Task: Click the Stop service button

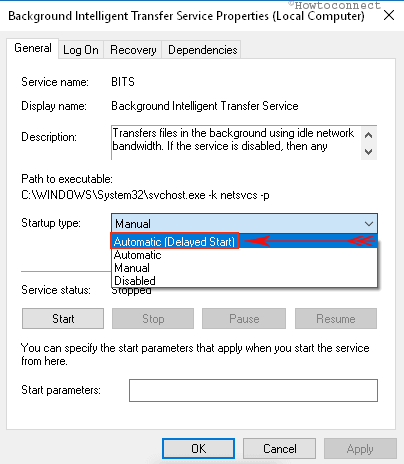Action: click(x=153, y=319)
